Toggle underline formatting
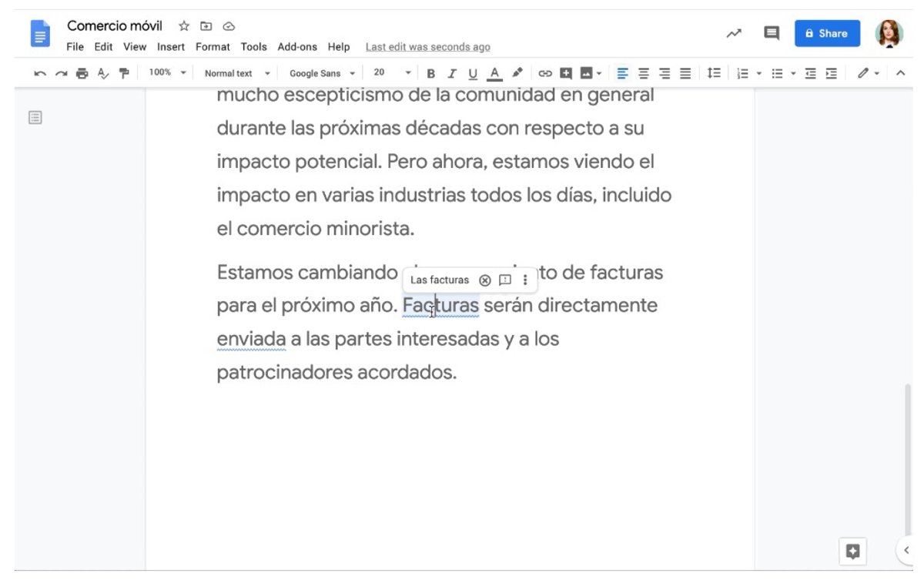Viewport: 924px width, 580px height. click(x=473, y=73)
